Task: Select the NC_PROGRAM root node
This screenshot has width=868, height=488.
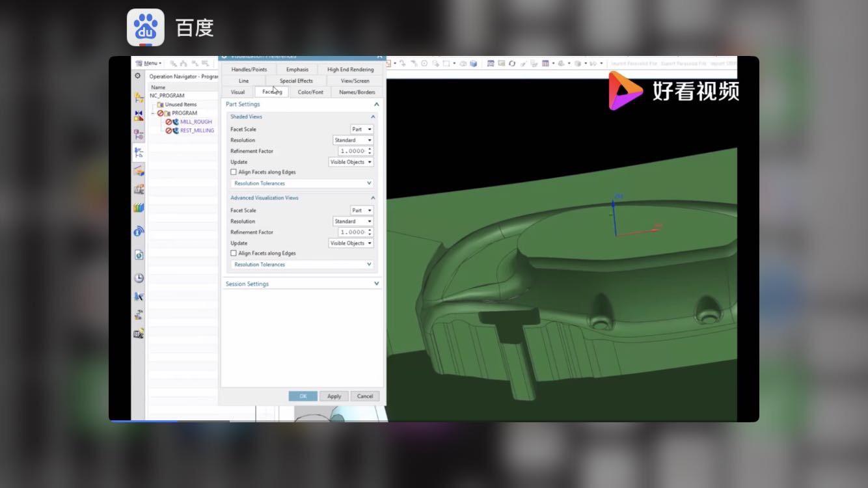Action: [x=167, y=96]
